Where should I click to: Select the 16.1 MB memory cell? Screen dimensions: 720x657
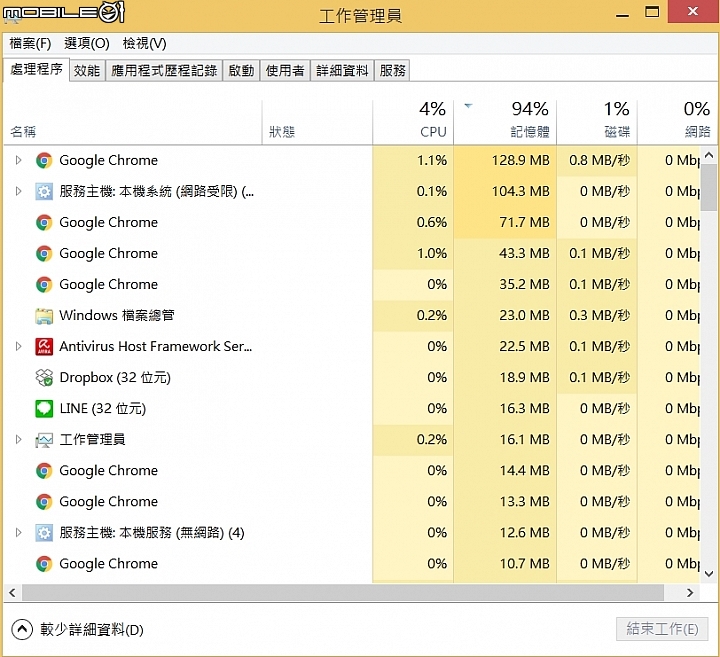[505, 439]
